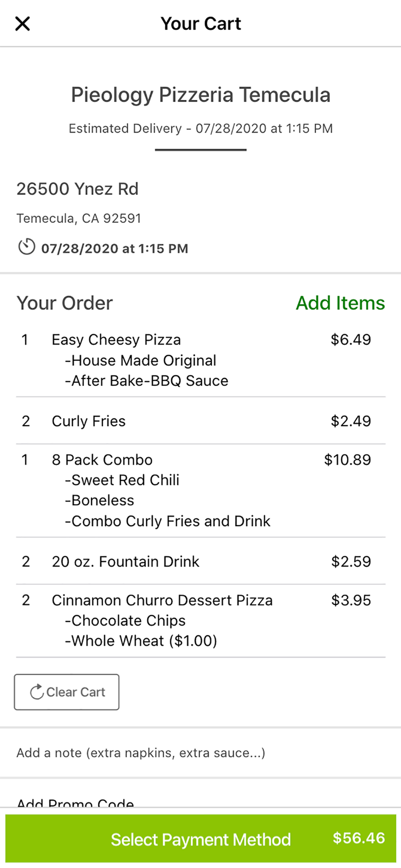This screenshot has width=401, height=868.
Task: Close the cart with the X icon
Action: coord(23,23)
